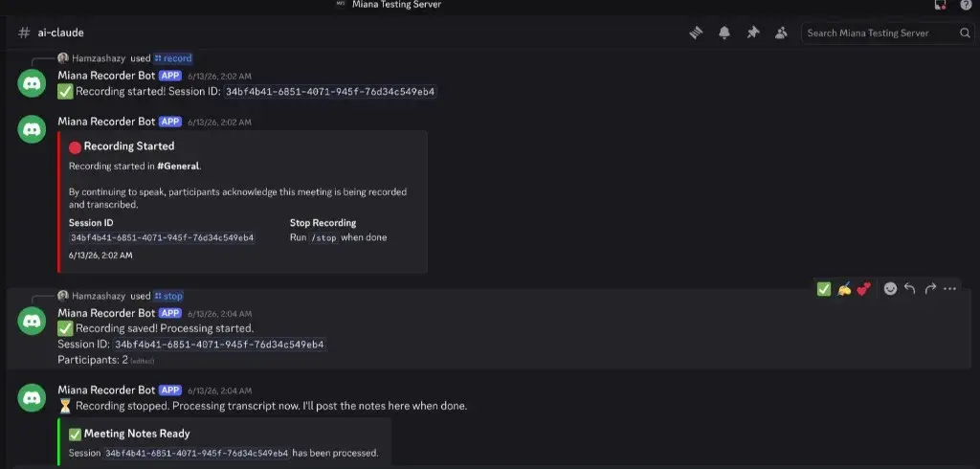Open the Threads icon in channel header
The width and height of the screenshot is (980, 469).
[697, 33]
